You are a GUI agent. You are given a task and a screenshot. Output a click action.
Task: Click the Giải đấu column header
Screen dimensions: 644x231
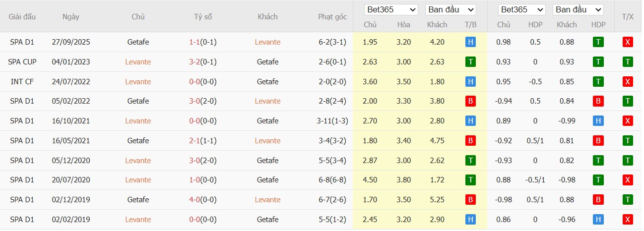click(22, 16)
